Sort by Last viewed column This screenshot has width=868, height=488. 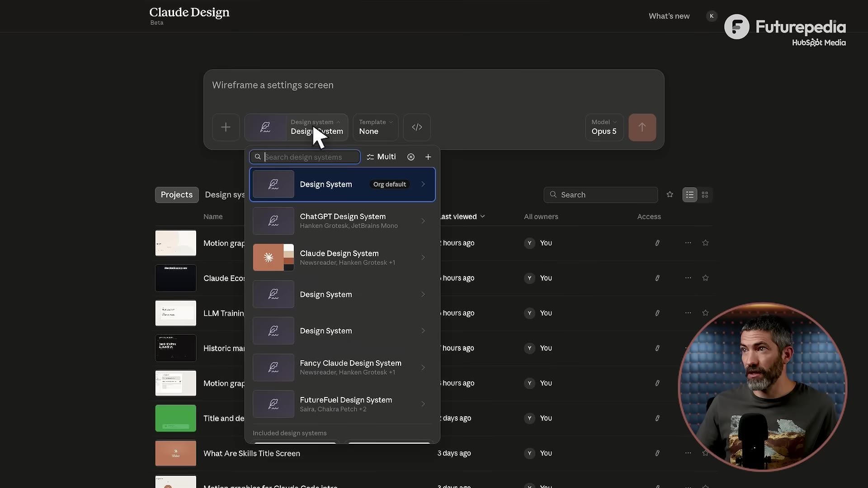click(461, 216)
